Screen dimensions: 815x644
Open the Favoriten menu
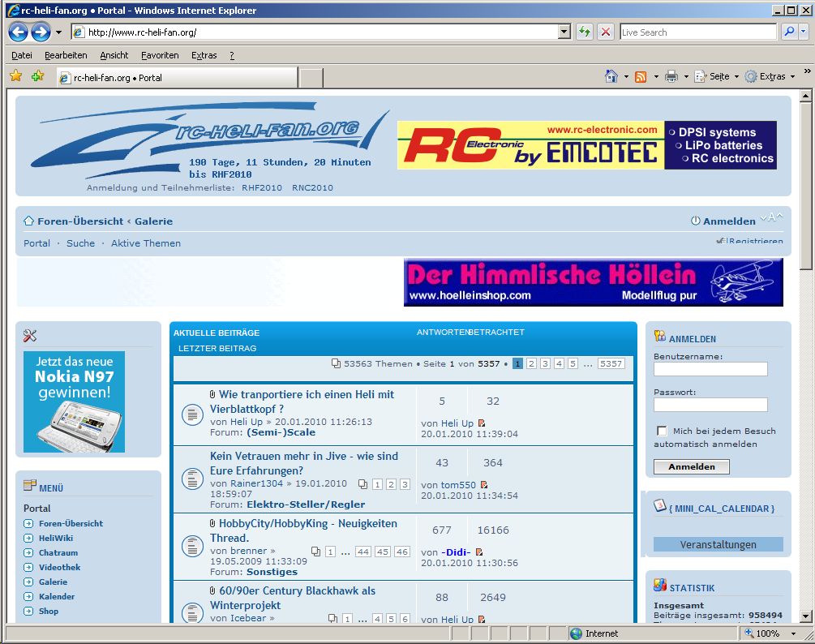[x=160, y=55]
